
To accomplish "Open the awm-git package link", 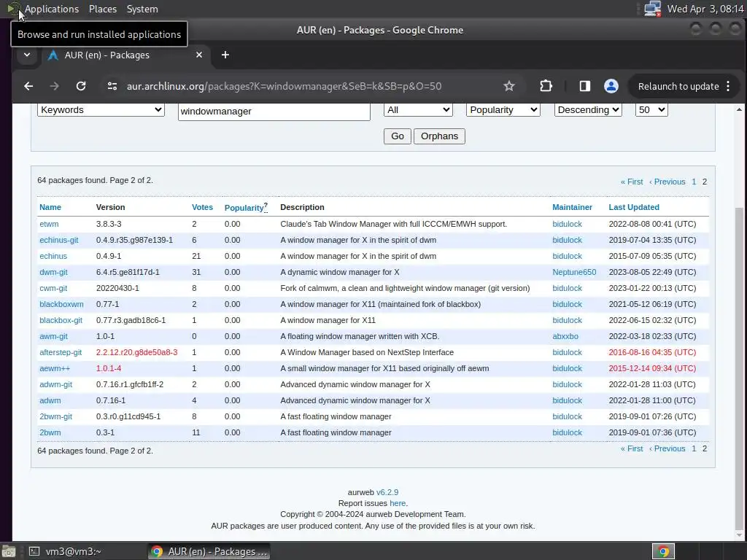I will [53, 336].
